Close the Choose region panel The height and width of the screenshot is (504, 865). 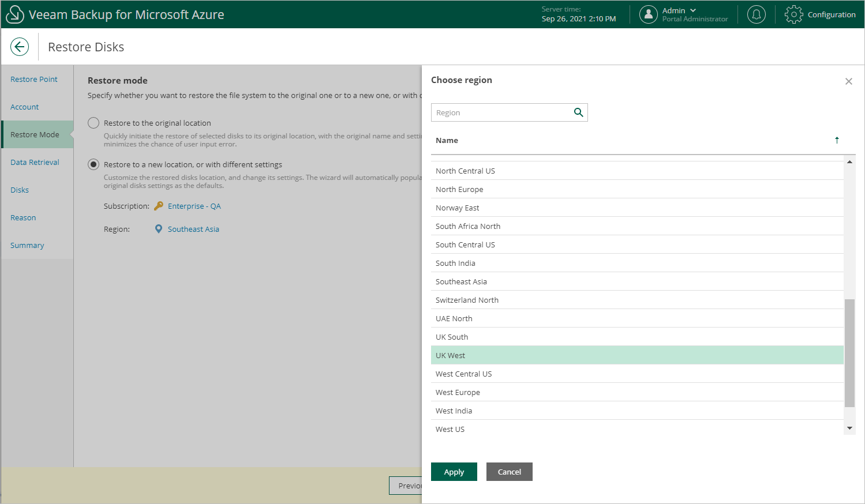tap(848, 81)
